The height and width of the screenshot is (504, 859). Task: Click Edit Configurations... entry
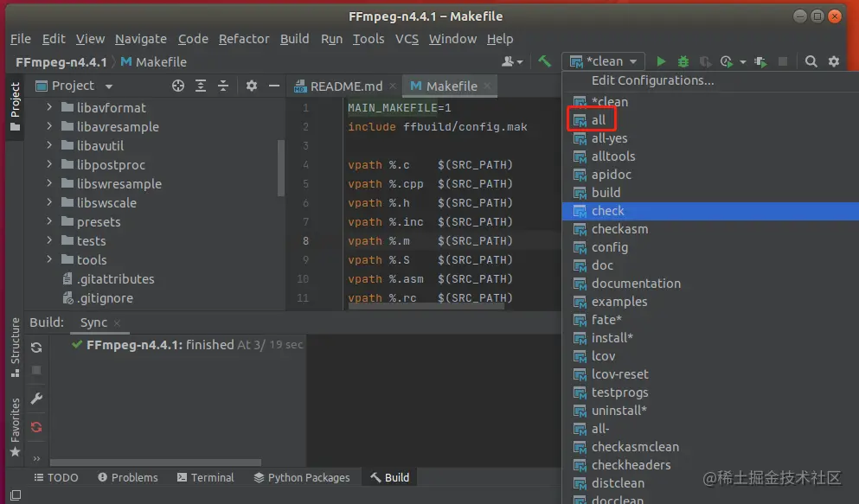tap(652, 80)
